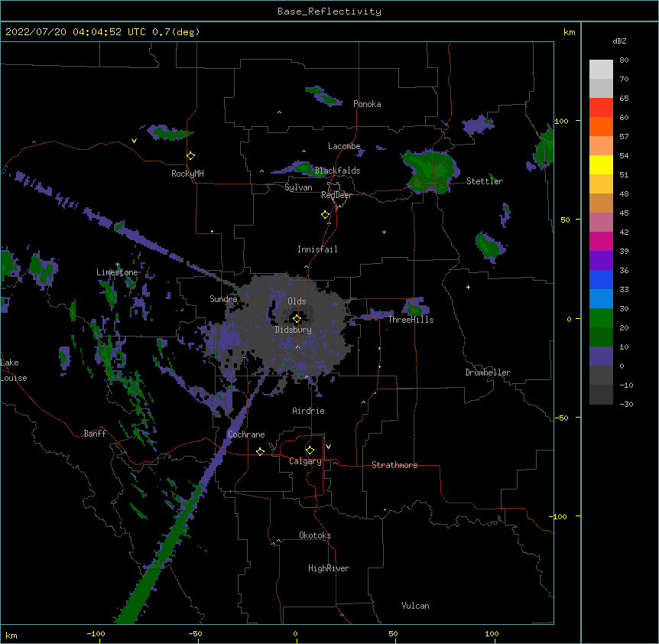Click the green radar echo west of Stettler
The image size is (659, 644).
[430, 171]
